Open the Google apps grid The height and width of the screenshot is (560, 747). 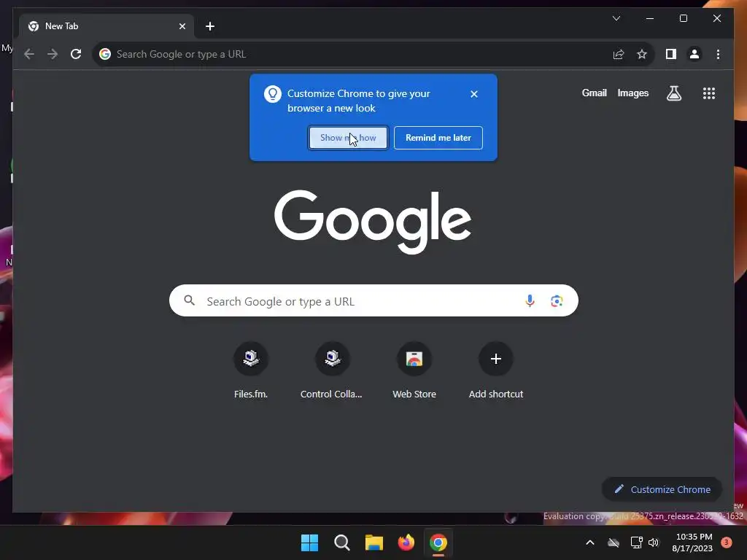709,93
